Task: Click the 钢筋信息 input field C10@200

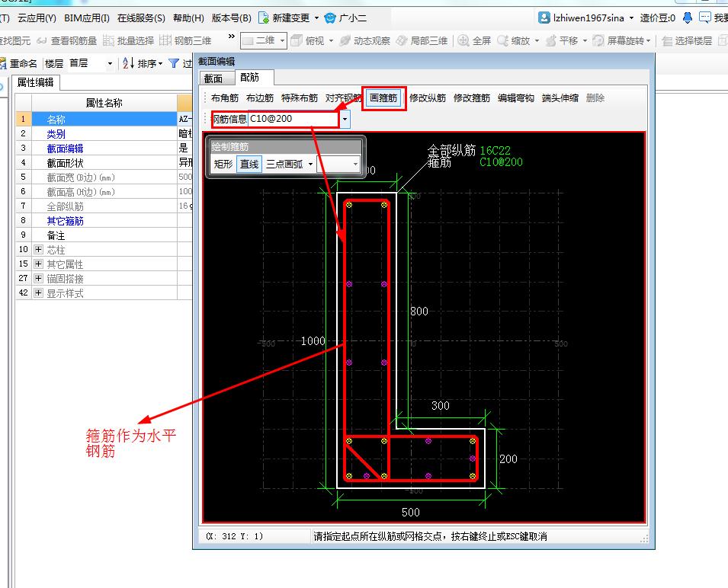Action: tap(293, 119)
